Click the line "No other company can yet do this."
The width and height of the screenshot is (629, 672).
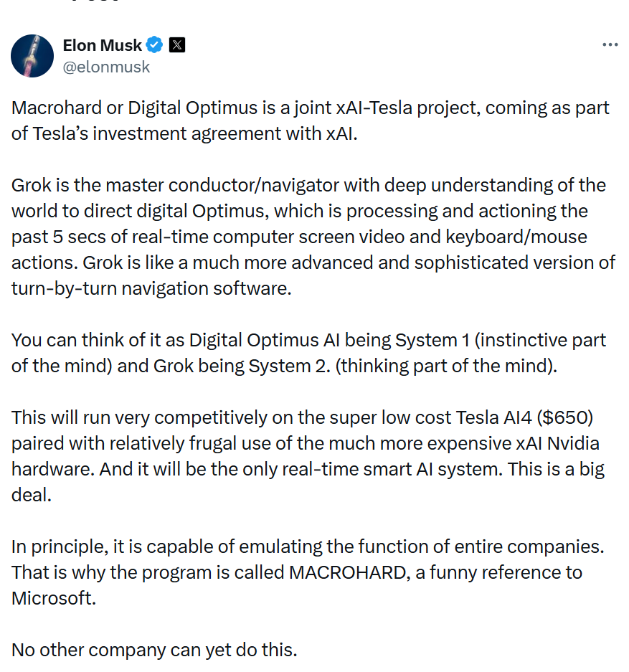pyautogui.click(x=154, y=650)
